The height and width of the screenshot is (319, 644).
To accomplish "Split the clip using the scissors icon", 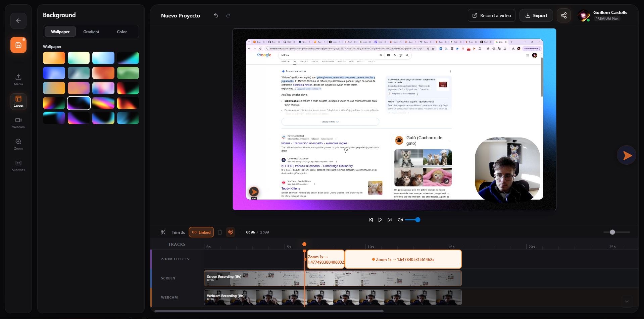I will 163,232.
